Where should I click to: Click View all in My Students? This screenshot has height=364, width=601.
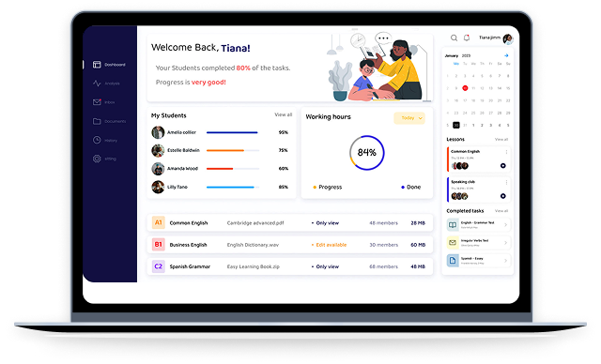(284, 114)
